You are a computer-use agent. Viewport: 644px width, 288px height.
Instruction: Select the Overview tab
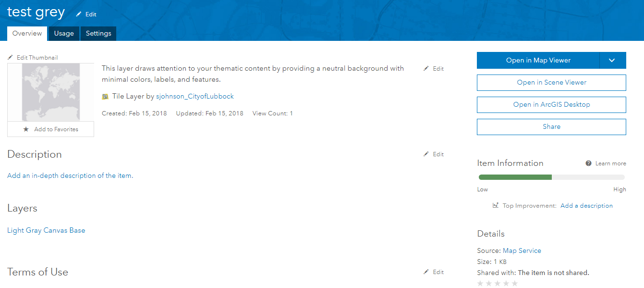pos(27,34)
